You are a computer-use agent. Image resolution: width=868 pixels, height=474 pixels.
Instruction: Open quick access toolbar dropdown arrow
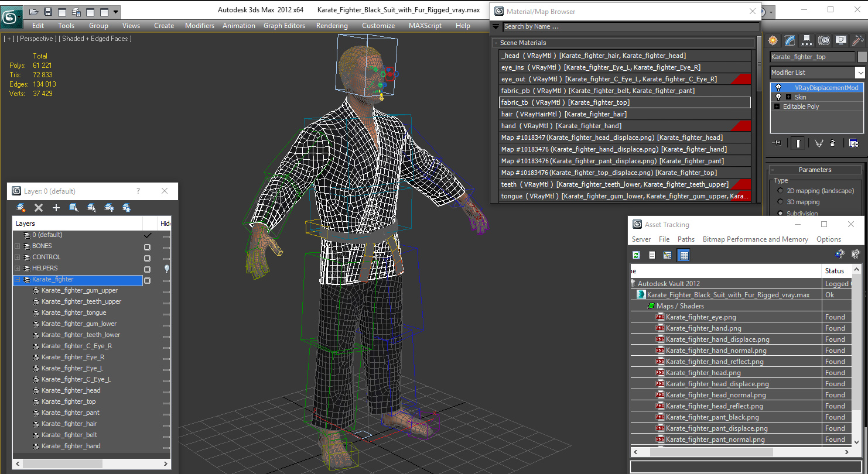tap(115, 12)
